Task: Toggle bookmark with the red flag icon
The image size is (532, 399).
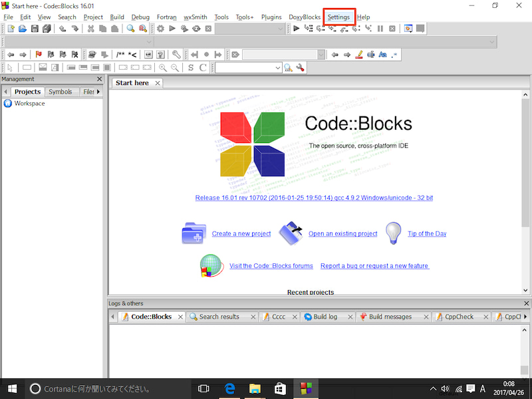Action: coord(39,55)
